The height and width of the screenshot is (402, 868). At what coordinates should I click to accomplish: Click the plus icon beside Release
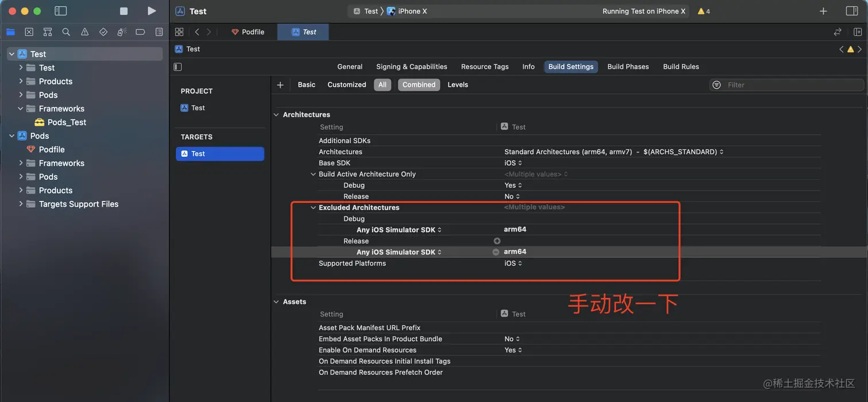tap(497, 241)
